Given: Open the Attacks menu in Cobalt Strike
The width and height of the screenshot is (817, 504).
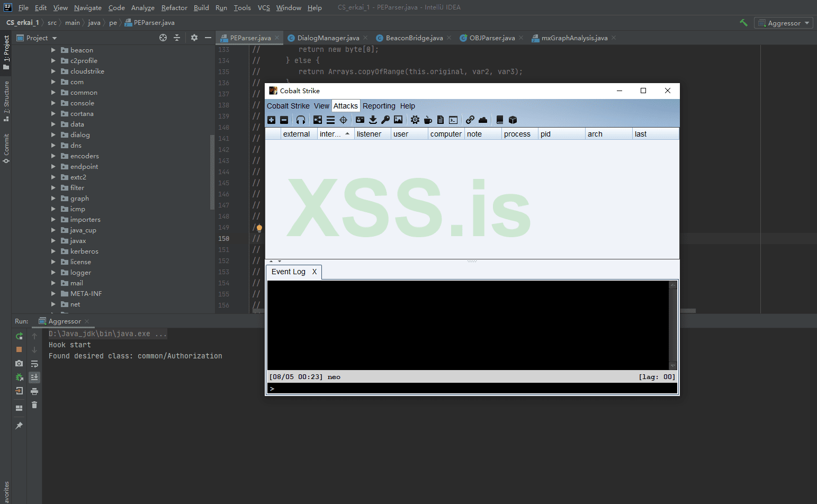Looking at the screenshot, I should tap(346, 106).
